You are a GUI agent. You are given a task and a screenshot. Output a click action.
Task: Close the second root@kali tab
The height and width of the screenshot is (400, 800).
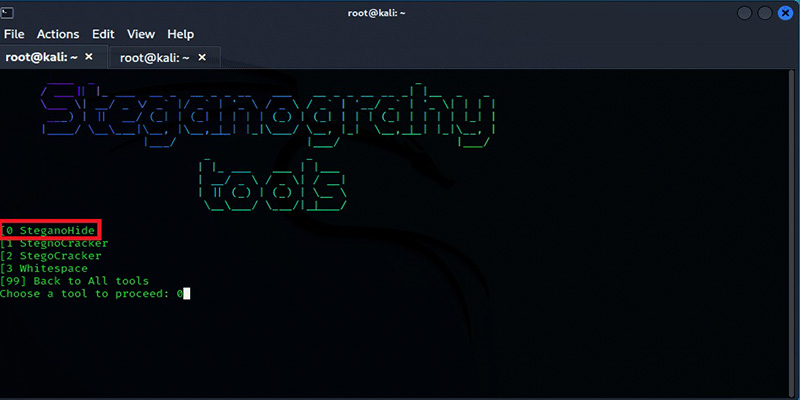202,57
